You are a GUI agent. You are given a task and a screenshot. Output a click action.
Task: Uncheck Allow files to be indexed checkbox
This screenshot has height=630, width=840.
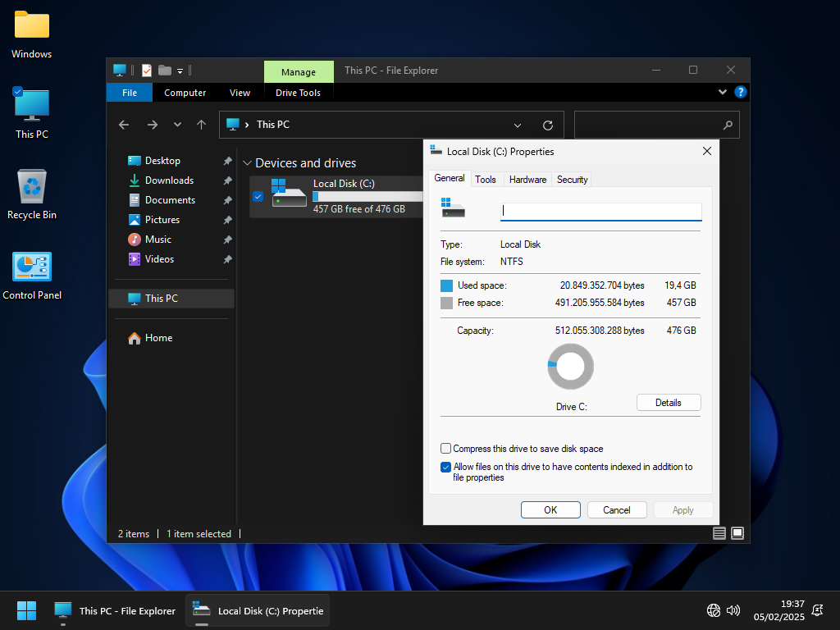tap(445, 467)
